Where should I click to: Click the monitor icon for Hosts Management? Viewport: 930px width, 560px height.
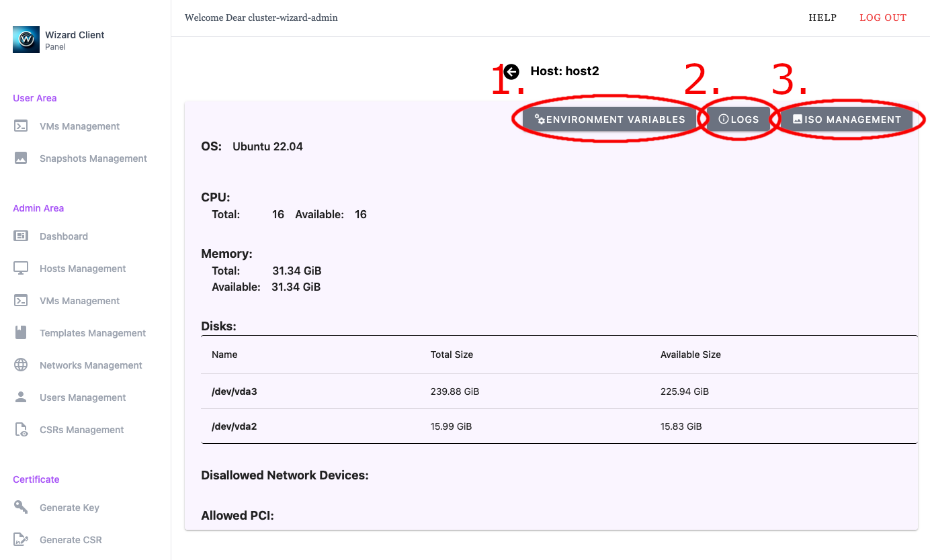(x=21, y=269)
